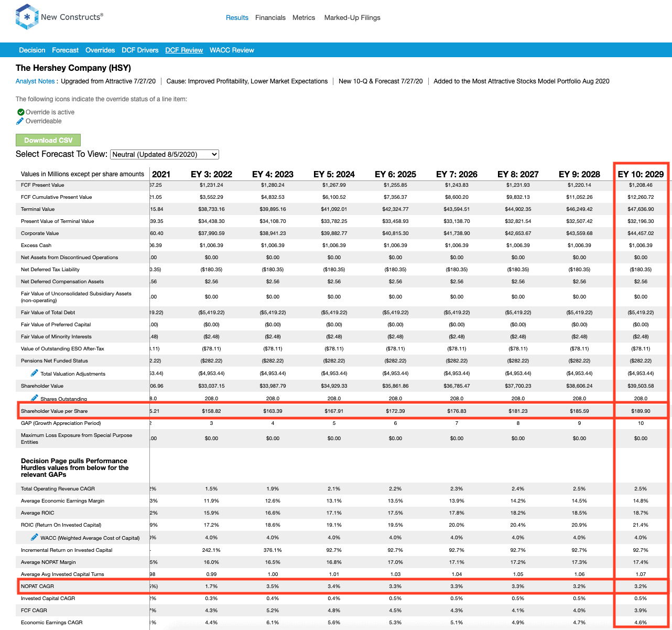Click the EY 9: 2028 column header

(x=579, y=174)
